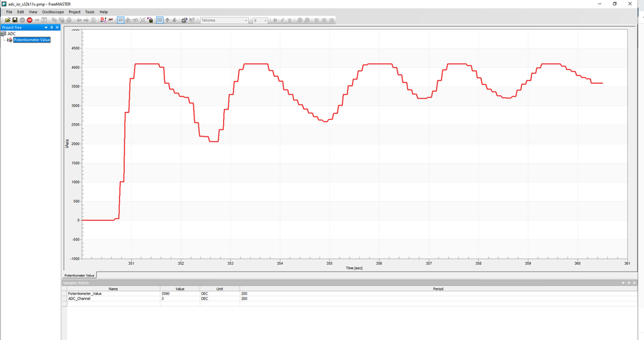Click the Time [sec] axis label

[354, 268]
